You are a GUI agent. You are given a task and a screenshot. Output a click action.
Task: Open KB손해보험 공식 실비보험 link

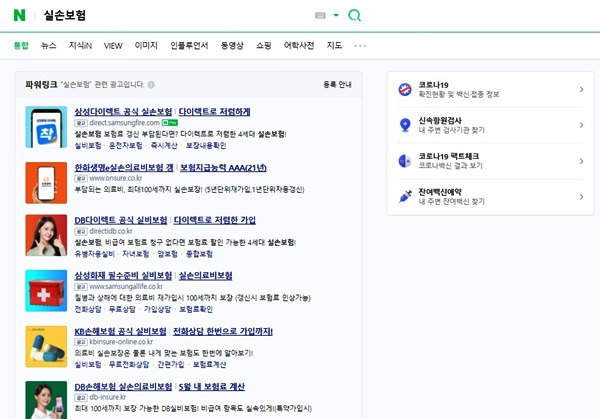click(121, 331)
